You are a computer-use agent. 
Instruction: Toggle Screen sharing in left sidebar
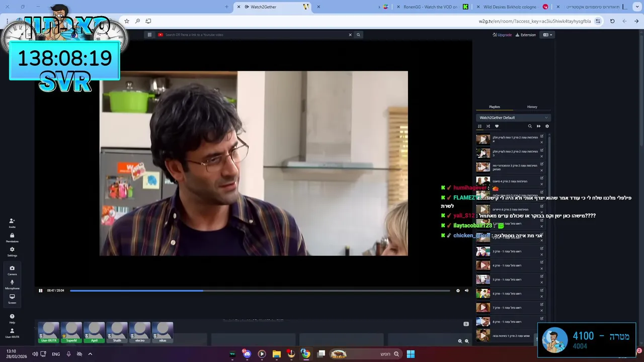[12, 299]
